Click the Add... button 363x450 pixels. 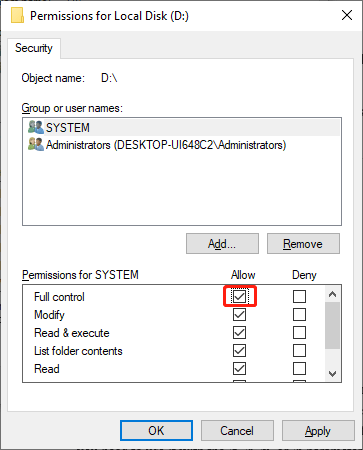pos(222,244)
